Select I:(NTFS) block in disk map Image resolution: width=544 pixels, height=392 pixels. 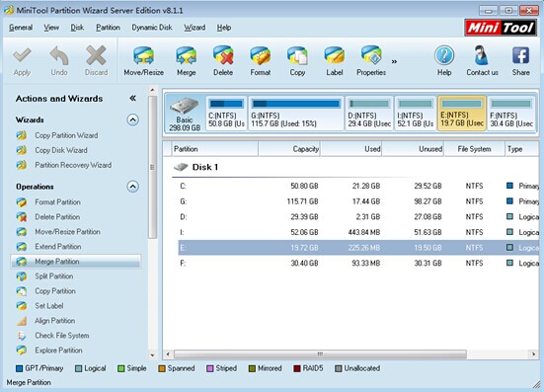click(x=416, y=114)
